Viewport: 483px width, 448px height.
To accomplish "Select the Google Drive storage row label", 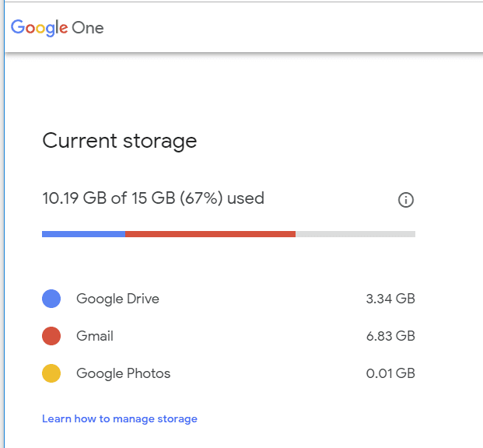I will tap(117, 299).
